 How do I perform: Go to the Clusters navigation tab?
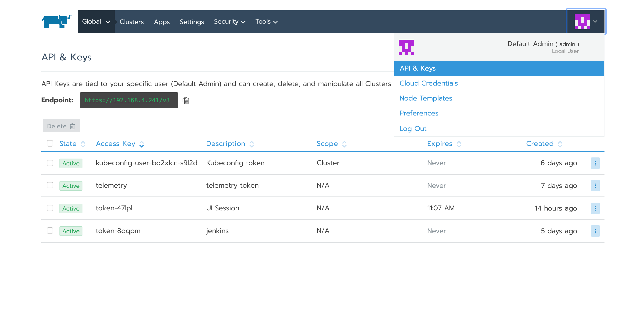[131, 22]
